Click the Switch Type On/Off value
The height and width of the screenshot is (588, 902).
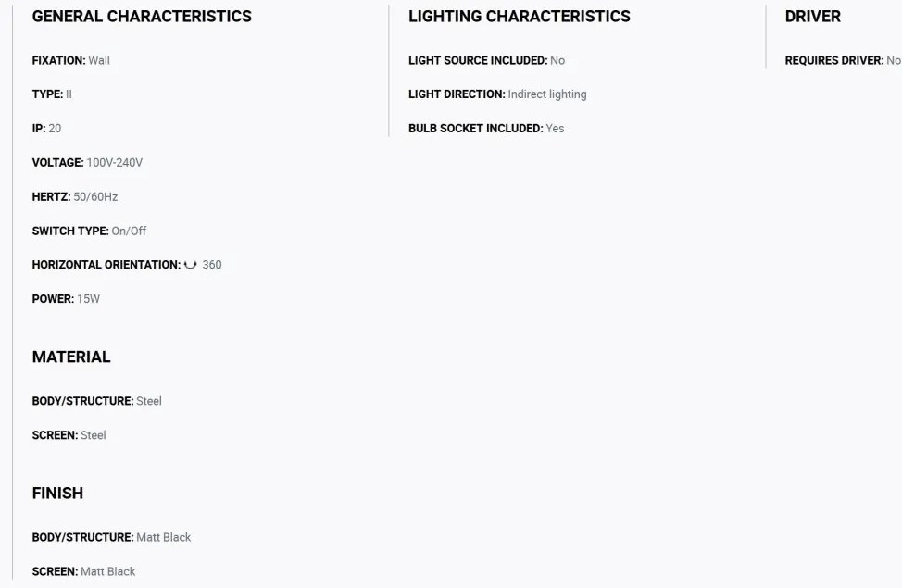pos(129,231)
